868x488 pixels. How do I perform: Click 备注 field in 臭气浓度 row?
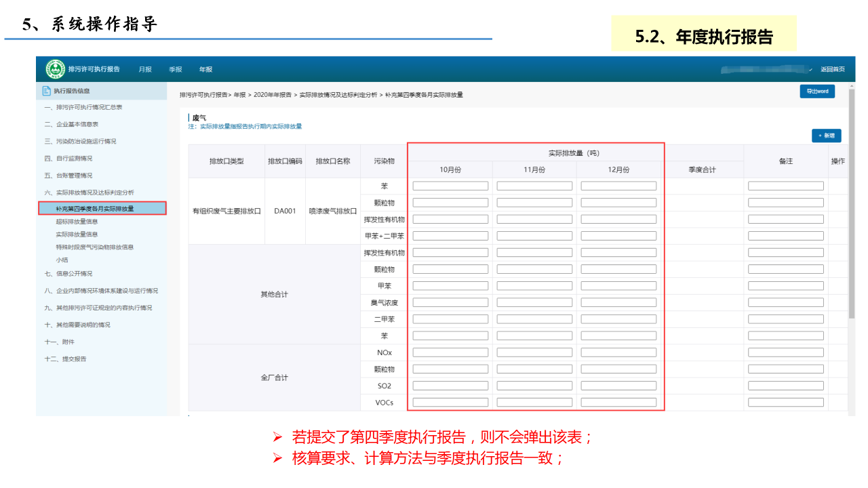[785, 302]
